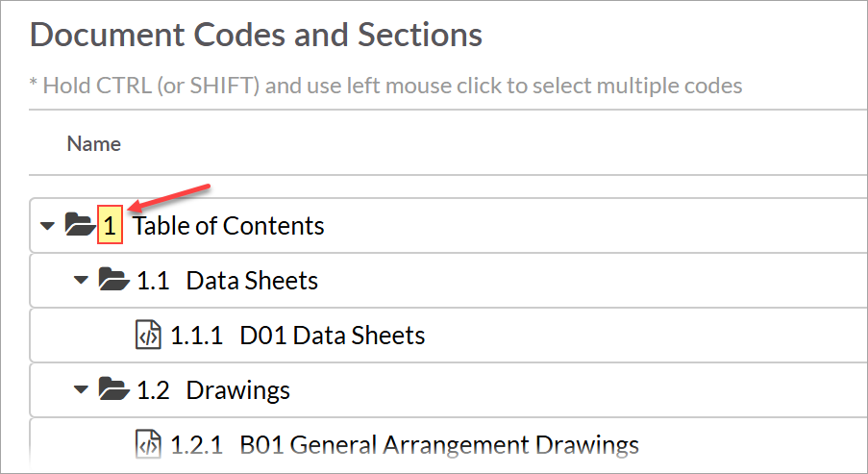The height and width of the screenshot is (474, 868).
Task: Click the section code 1.2
Action: 153,390
